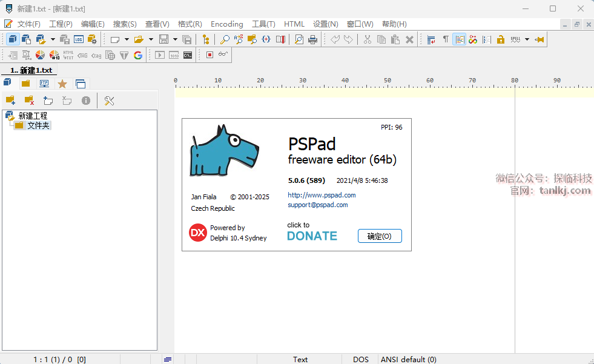Open the Encoding menu
This screenshot has height=364, width=594.
click(x=226, y=24)
